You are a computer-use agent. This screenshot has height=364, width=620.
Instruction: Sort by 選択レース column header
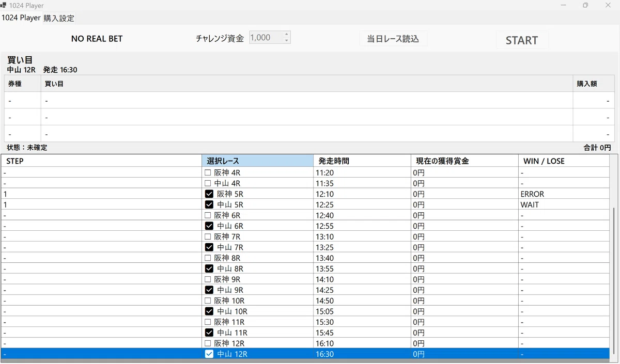(x=257, y=161)
